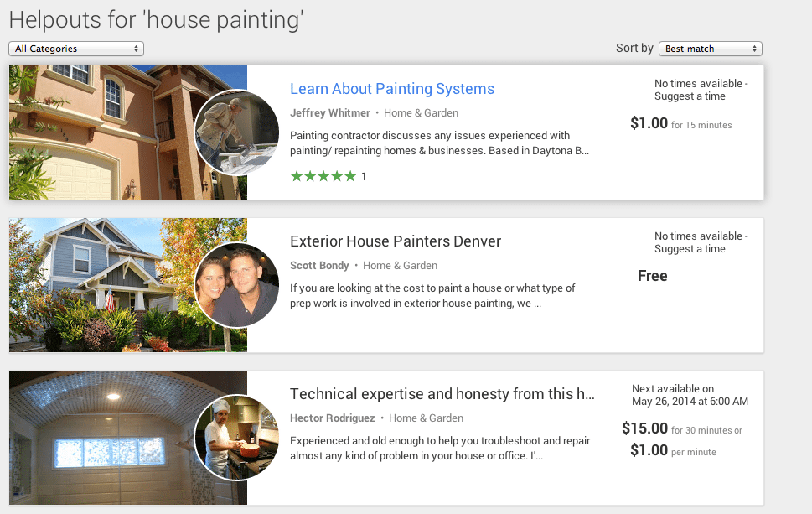The width and height of the screenshot is (812, 514).
Task: Select the stucco house cover image
Action: (x=104, y=132)
